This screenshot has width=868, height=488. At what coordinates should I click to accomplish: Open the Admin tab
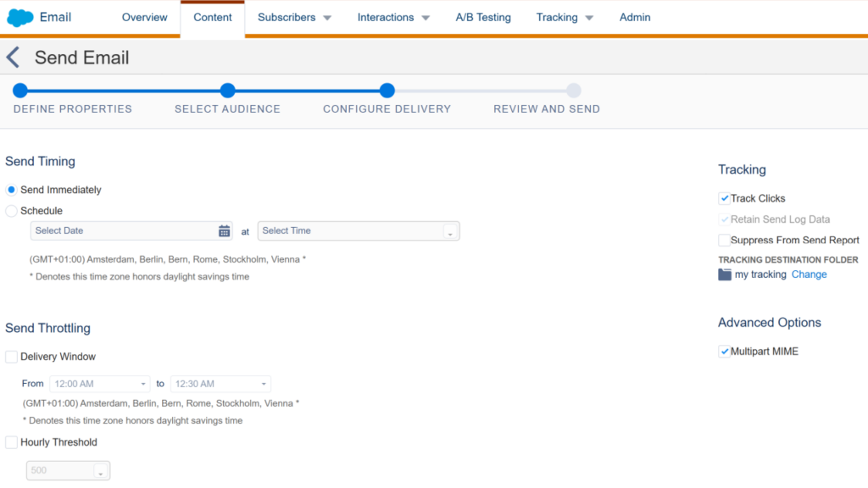coord(635,17)
